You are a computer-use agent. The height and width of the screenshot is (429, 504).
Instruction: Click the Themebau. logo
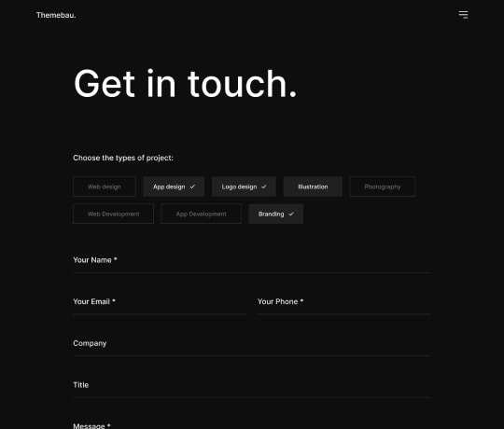(56, 15)
